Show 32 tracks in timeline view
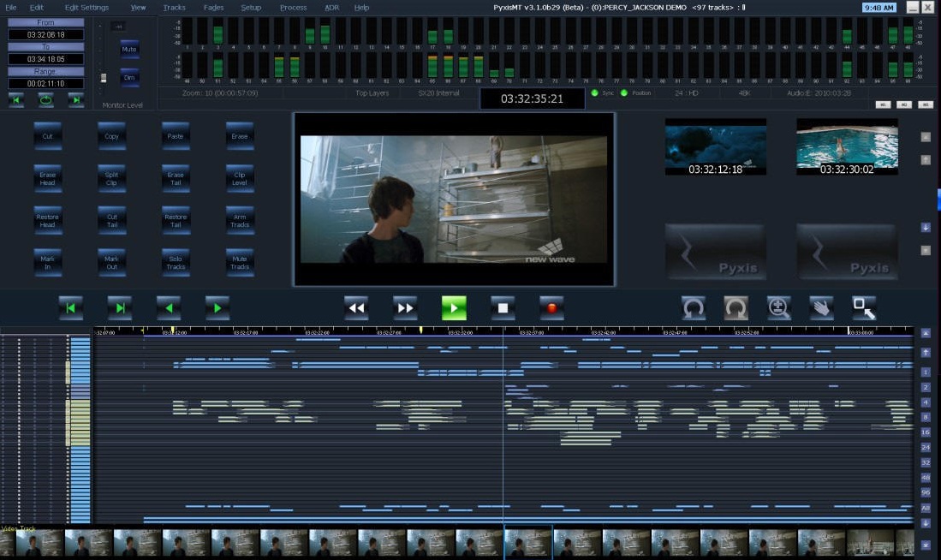Screen dimensions: 941x560 click(x=926, y=462)
